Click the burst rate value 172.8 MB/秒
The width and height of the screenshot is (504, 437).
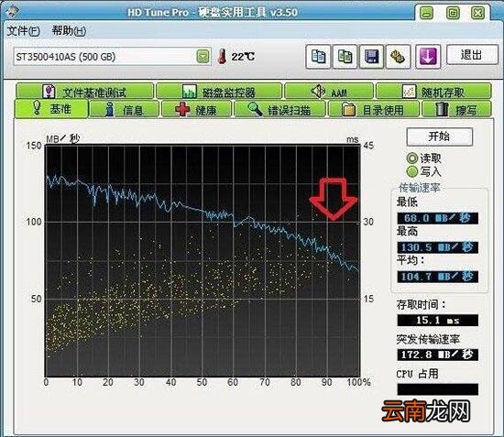click(437, 355)
